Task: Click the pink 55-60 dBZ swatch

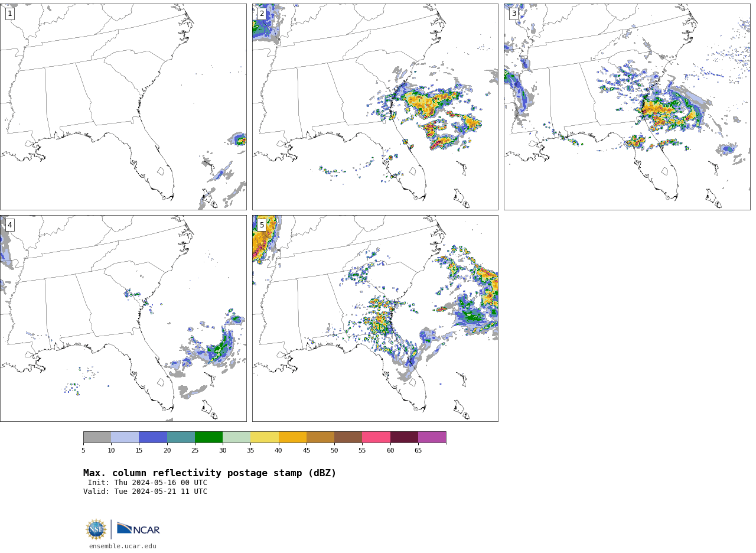Action: click(x=376, y=437)
